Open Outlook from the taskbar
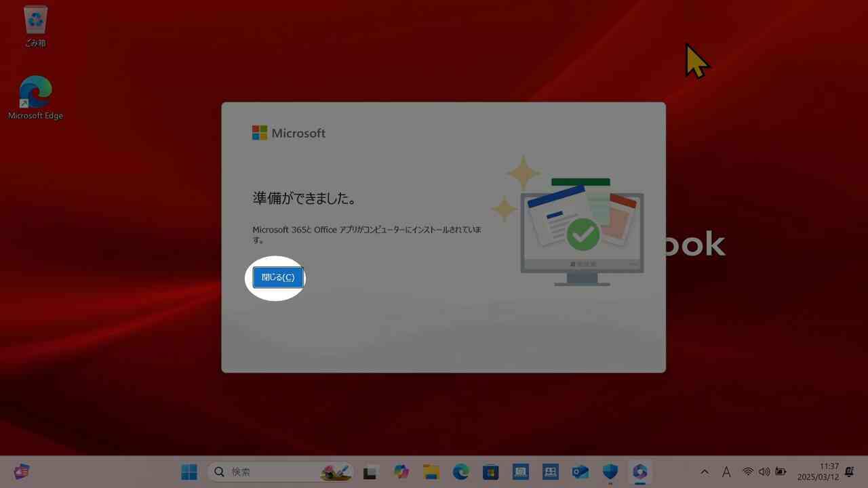This screenshot has height=488, width=868. [580, 472]
